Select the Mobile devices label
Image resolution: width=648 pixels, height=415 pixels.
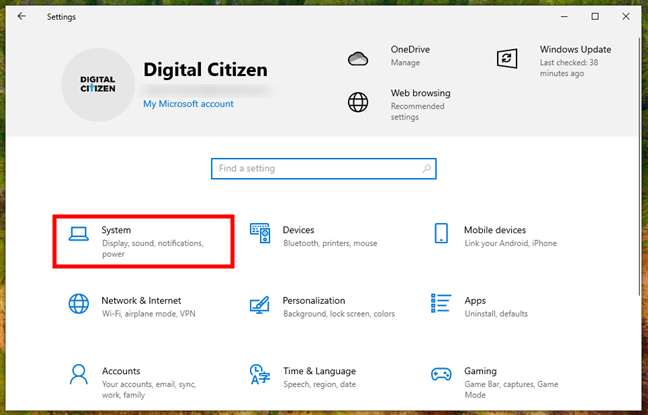[x=495, y=230]
